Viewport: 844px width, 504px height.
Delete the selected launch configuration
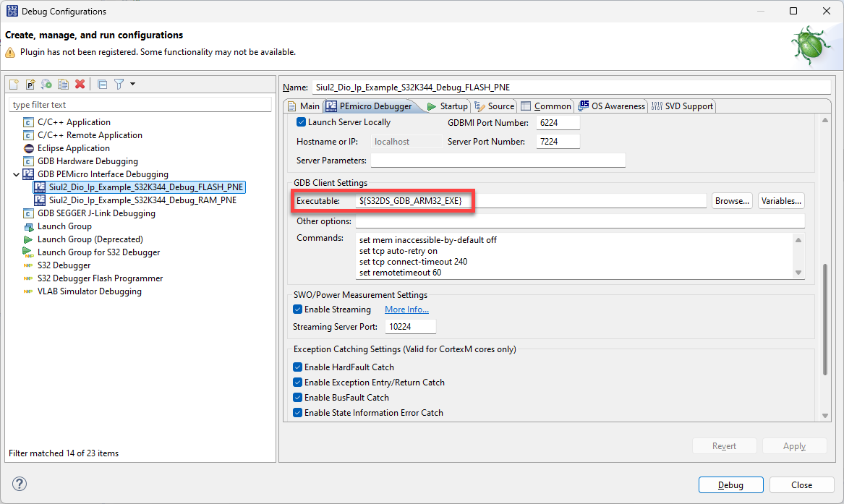click(x=80, y=85)
